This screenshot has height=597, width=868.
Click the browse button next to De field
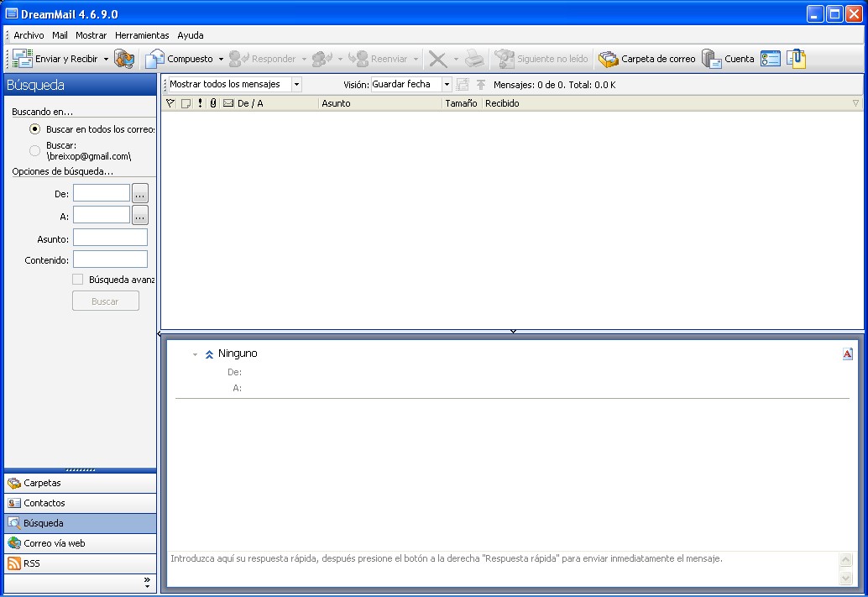[x=140, y=193]
